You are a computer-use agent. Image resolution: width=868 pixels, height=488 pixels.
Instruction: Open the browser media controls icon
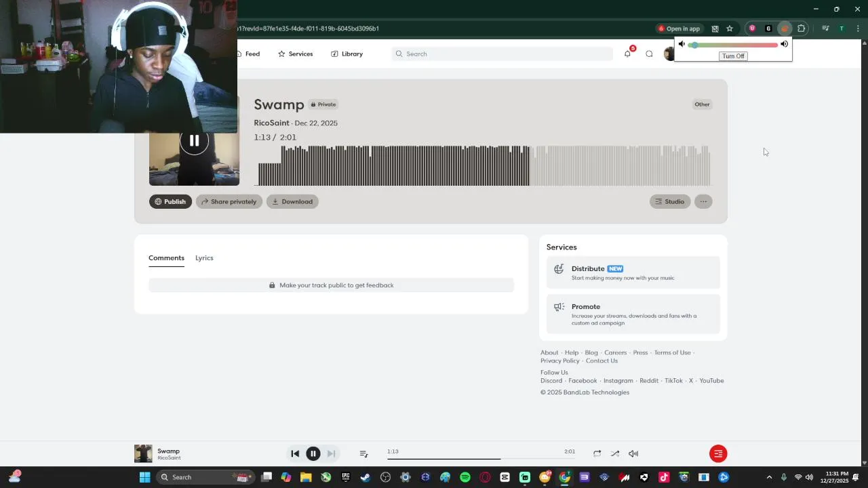825,28
